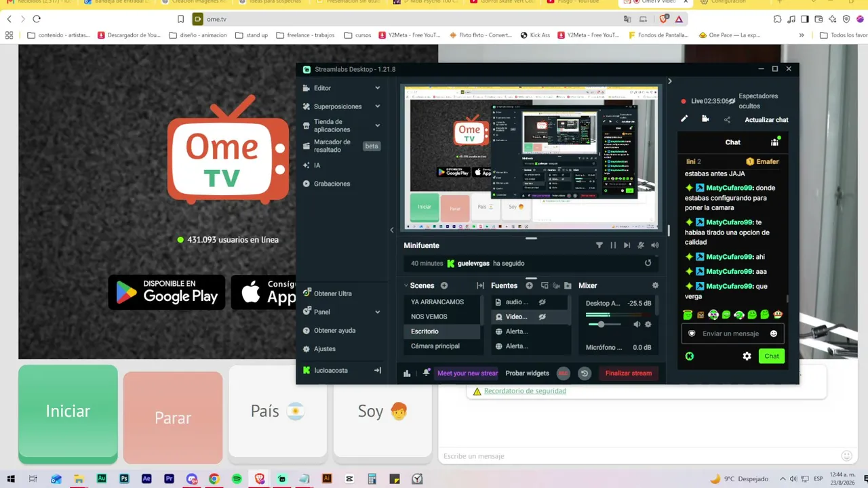
Task: Click the Enviar un mensaje chat field
Action: click(732, 333)
